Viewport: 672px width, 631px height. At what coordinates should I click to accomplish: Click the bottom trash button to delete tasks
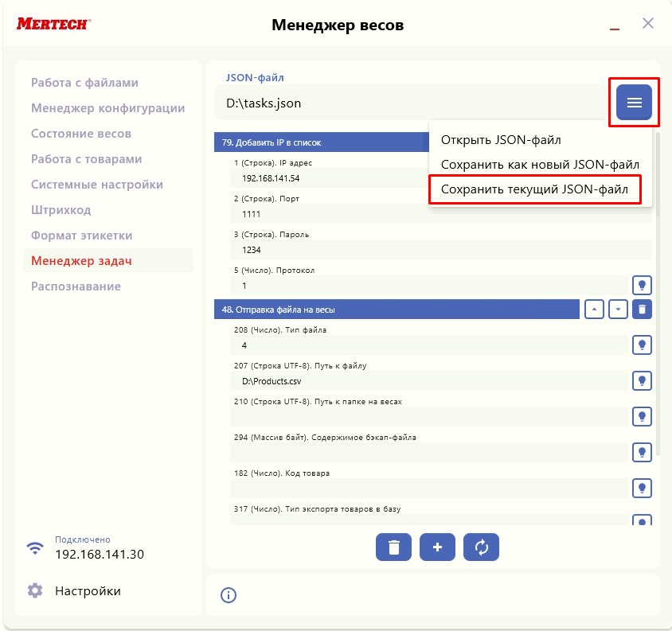(393, 547)
